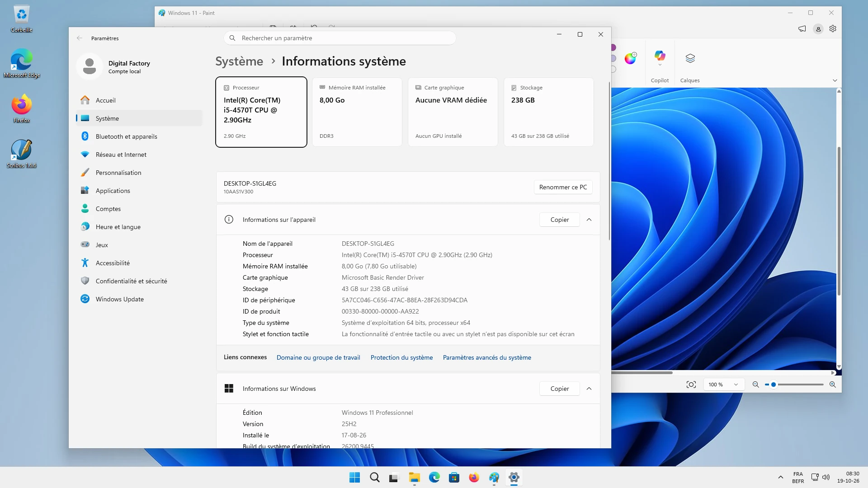Open Scribus 1.6.6 desktop shortcut
868x488 pixels.
(21, 154)
